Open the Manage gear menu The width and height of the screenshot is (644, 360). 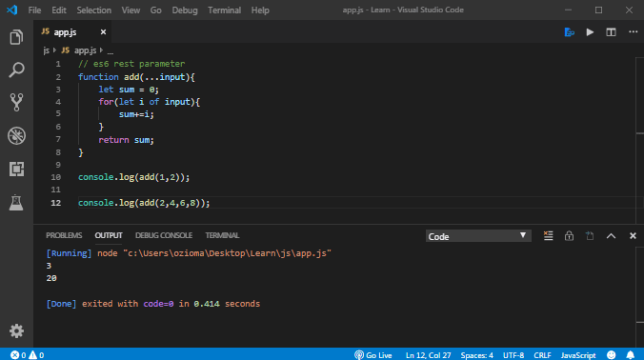coord(16,330)
